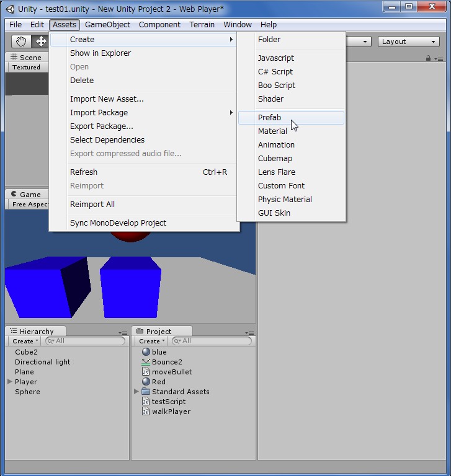Screen dimensions: 451x476
Task: Select Sync MonoDevelop Project
Action: click(143, 223)
